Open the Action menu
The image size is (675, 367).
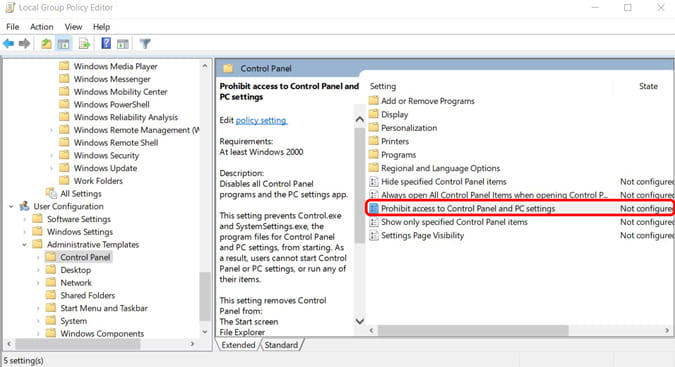(42, 27)
